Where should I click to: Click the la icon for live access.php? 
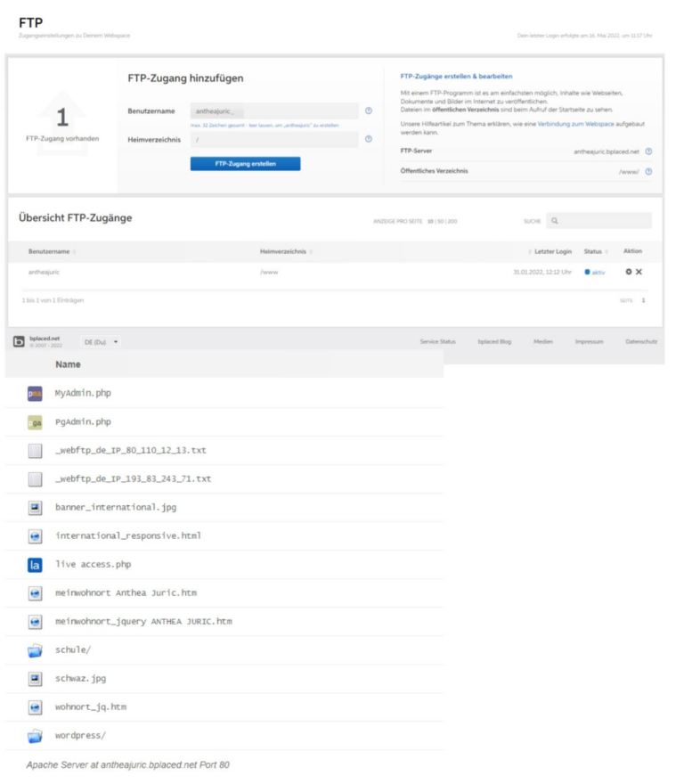pos(35,564)
